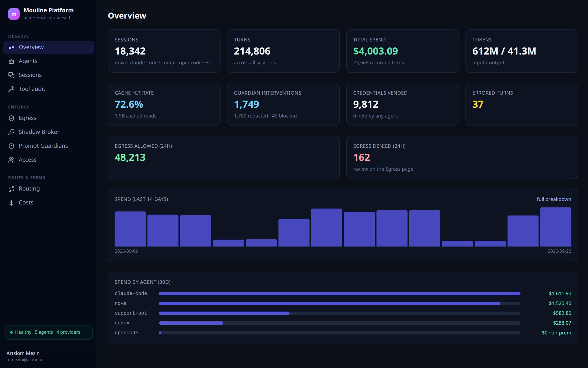Click the codex spend progress bar
Image resolution: width=588 pixels, height=368 pixels.
coord(340,323)
